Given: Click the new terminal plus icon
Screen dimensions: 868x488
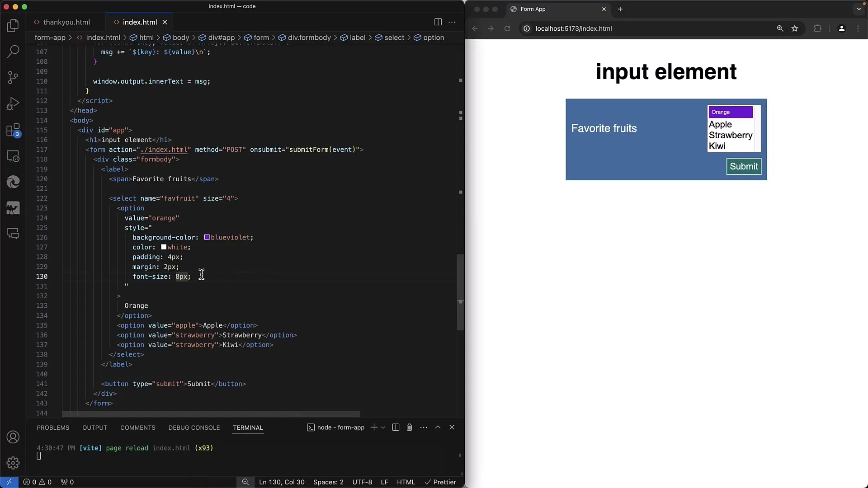Looking at the screenshot, I should [x=374, y=427].
